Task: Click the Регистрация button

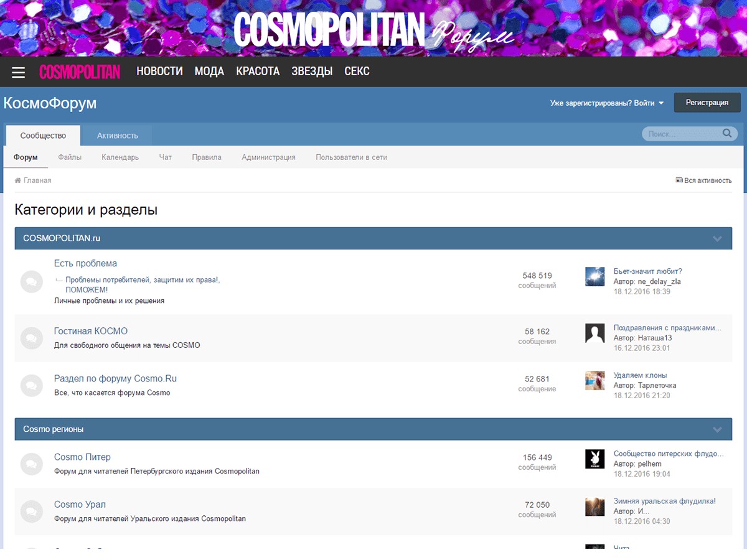Action: point(707,103)
